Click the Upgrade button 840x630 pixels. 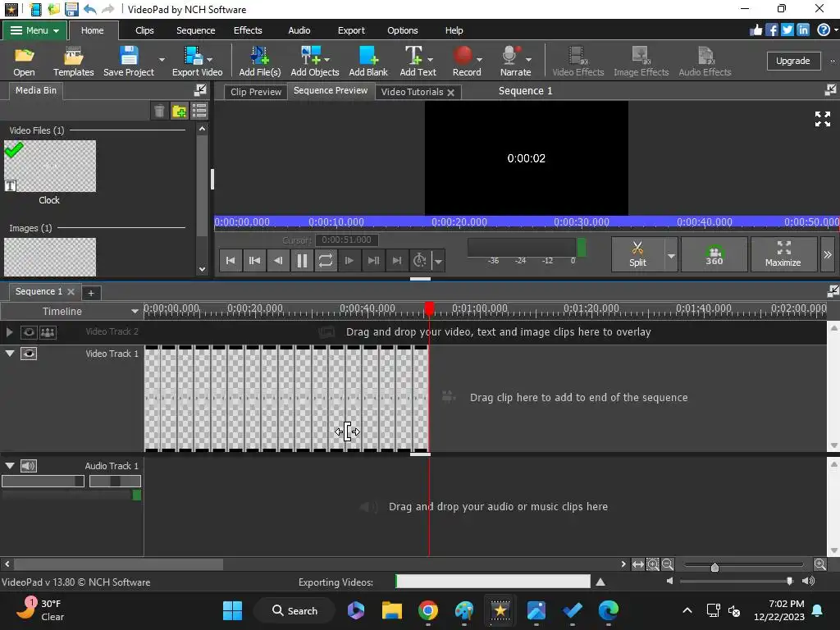click(x=793, y=61)
